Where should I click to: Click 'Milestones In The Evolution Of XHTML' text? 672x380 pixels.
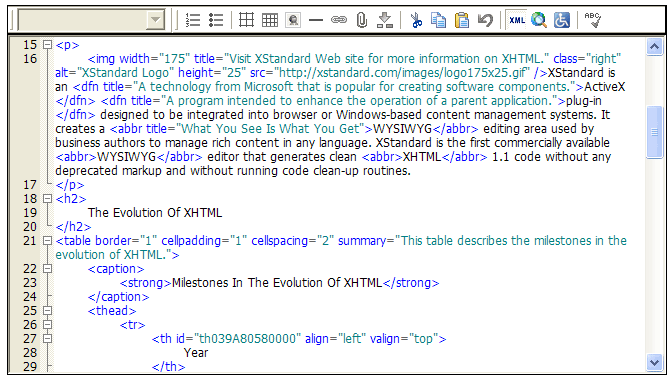277,283
